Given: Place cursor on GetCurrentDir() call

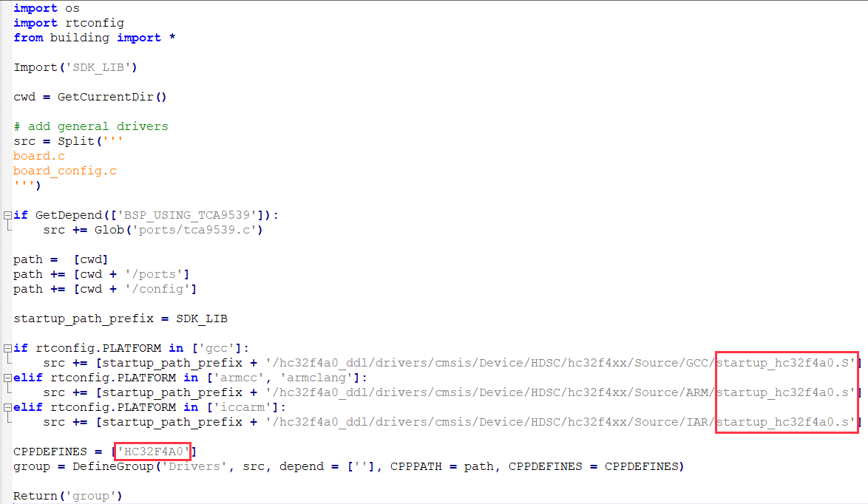Looking at the screenshot, I should tap(112, 97).
